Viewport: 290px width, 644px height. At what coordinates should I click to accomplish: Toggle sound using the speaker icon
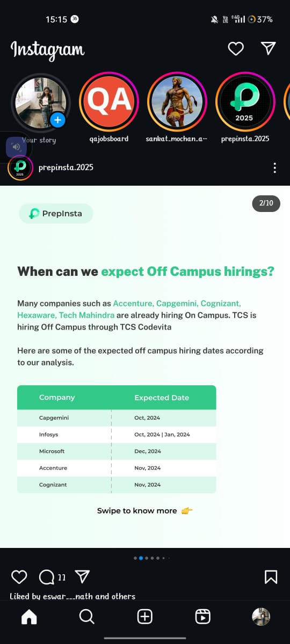tap(16, 147)
